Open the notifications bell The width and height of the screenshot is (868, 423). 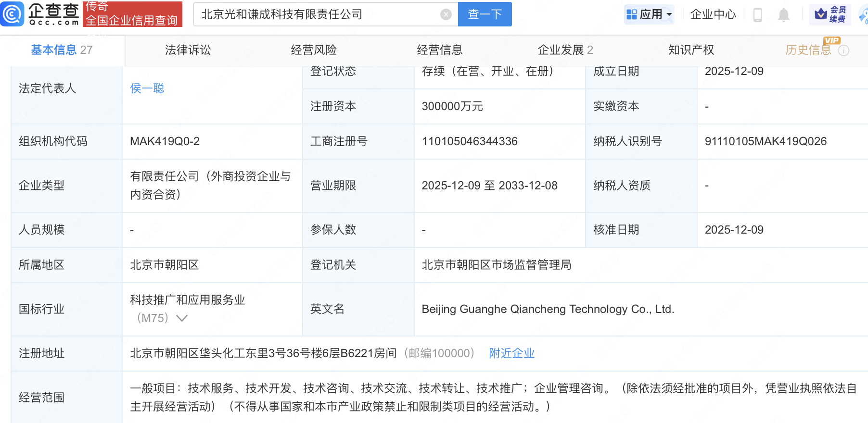[x=784, y=15]
